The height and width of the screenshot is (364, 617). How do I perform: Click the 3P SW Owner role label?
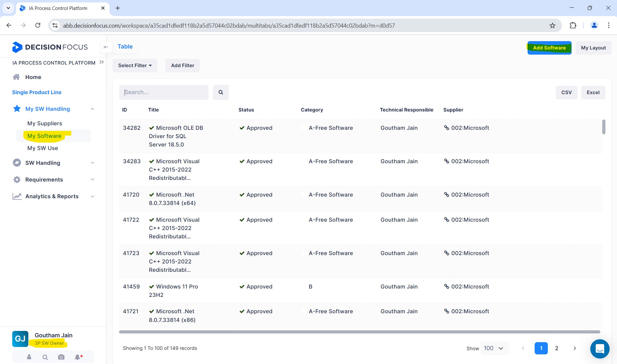49,343
